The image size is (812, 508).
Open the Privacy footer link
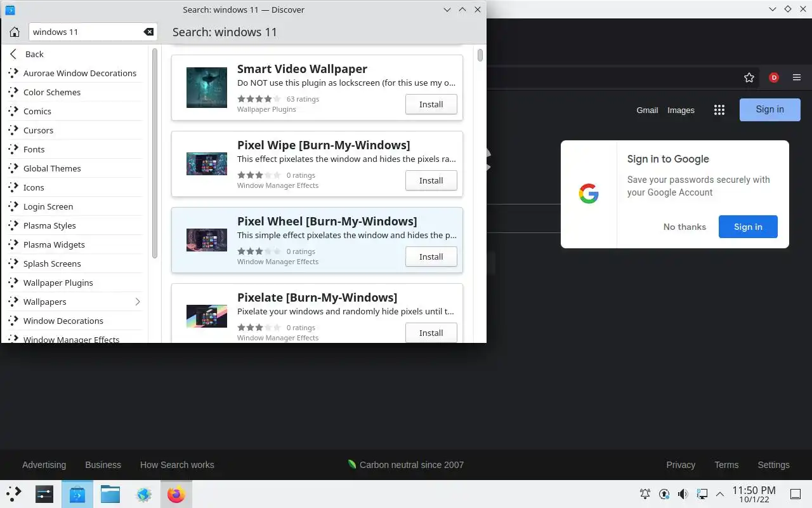(681, 465)
